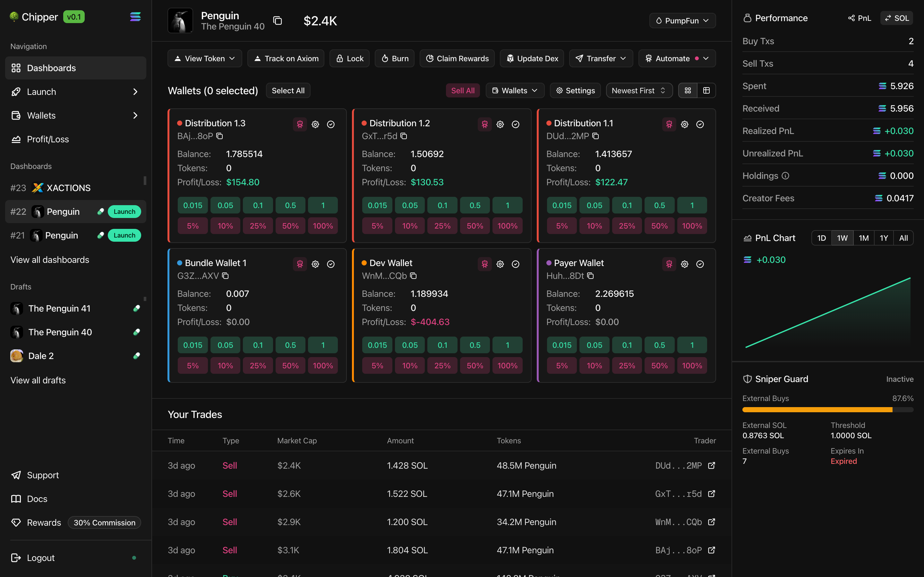
Task: Copy the Penguin token address icon
Action: click(278, 21)
